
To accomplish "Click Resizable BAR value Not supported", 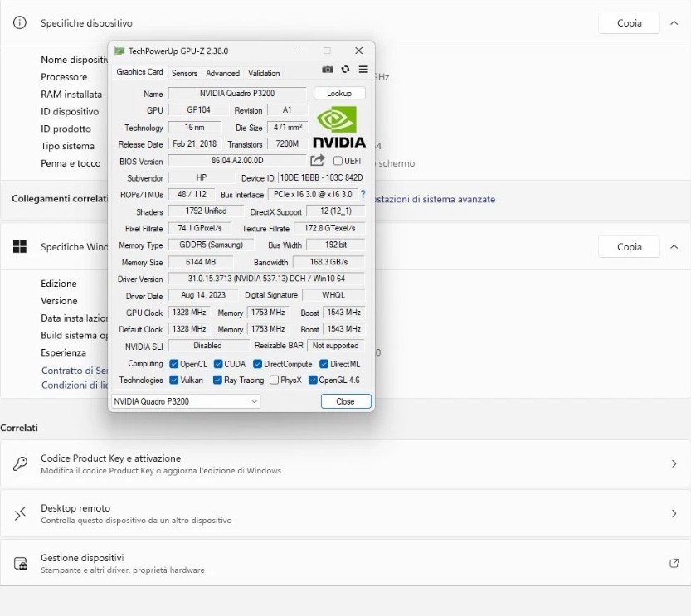I will (336, 346).
